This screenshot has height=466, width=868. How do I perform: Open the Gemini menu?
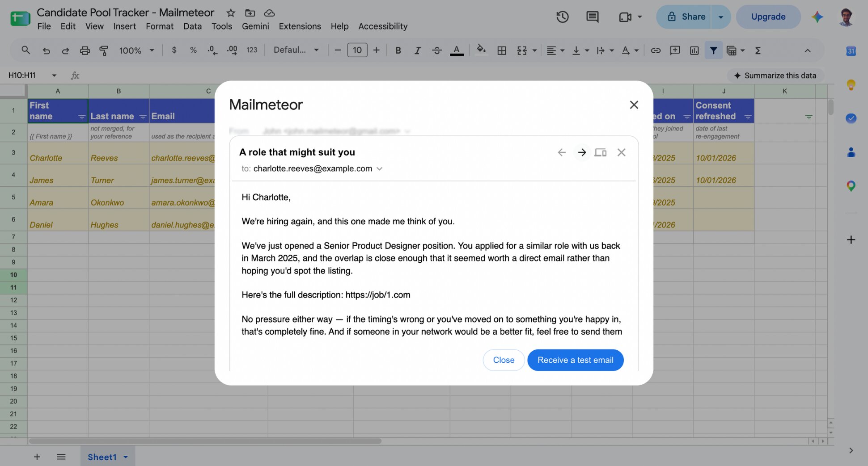click(x=255, y=26)
